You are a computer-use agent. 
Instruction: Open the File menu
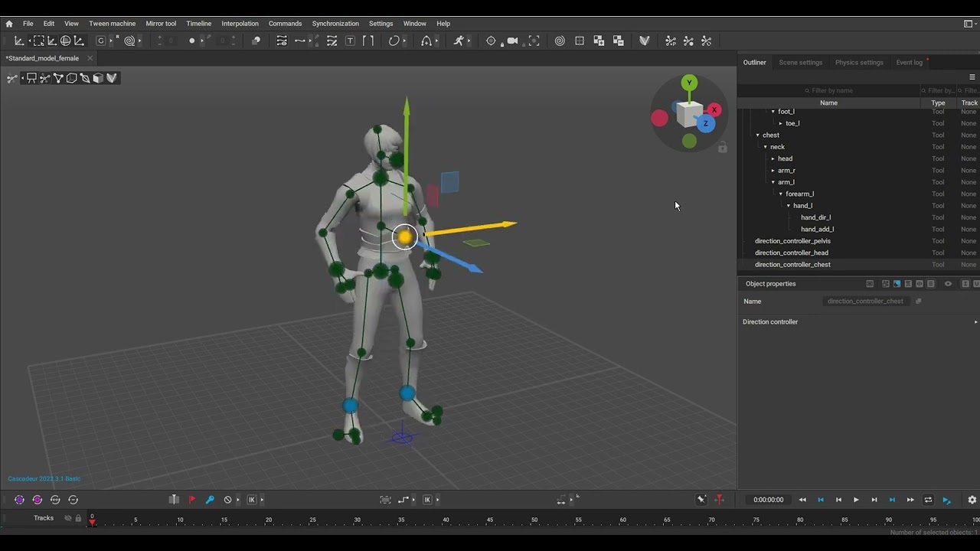28,24
